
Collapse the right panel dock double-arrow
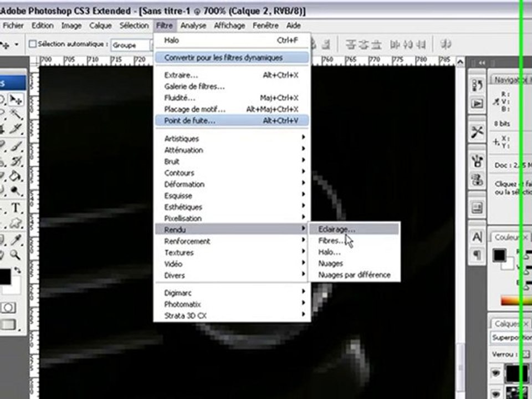[482, 63]
